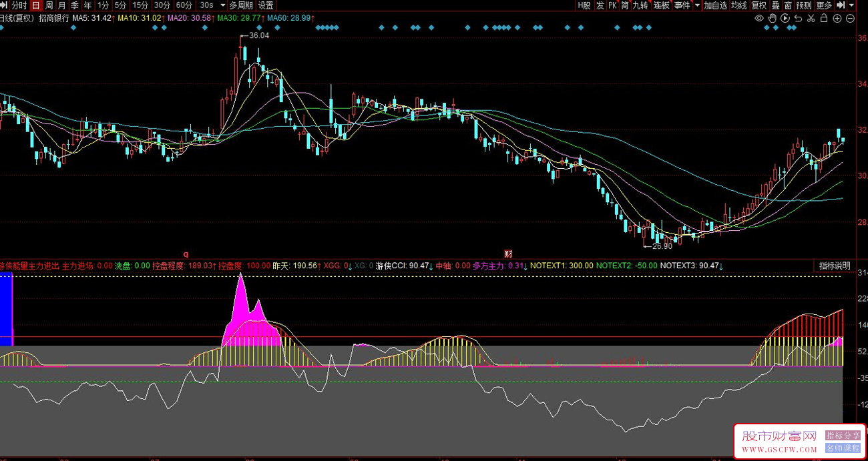This screenshot has width=868, height=461.
Task: Switch to 5分 five-minute chart
Action: (x=120, y=5)
